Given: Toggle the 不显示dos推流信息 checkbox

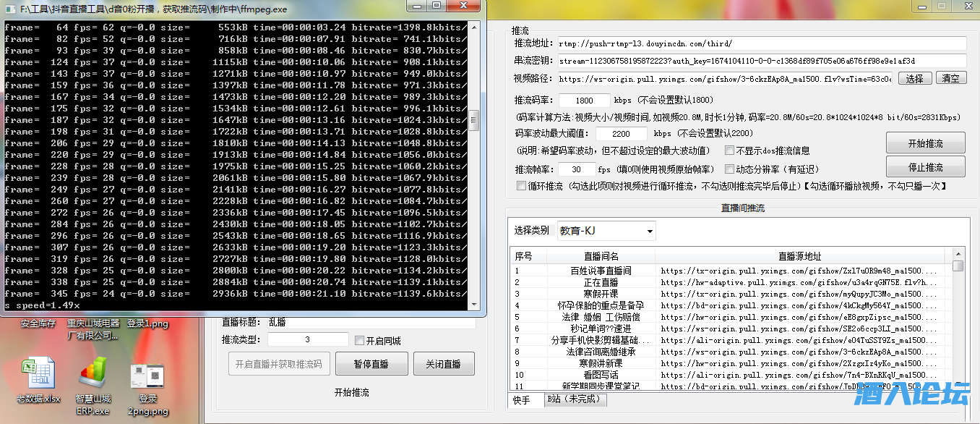Looking at the screenshot, I should (x=729, y=150).
